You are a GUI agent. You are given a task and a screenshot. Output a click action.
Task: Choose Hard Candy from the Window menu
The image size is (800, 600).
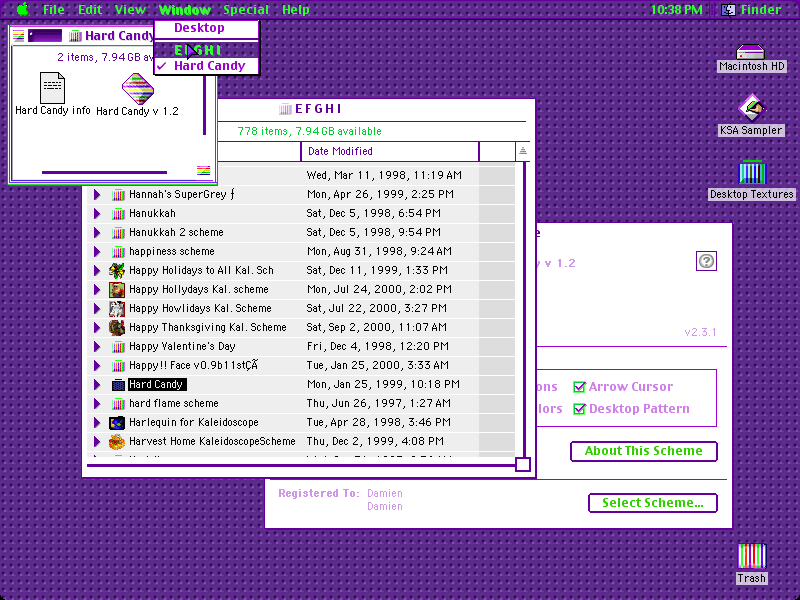tap(206, 66)
